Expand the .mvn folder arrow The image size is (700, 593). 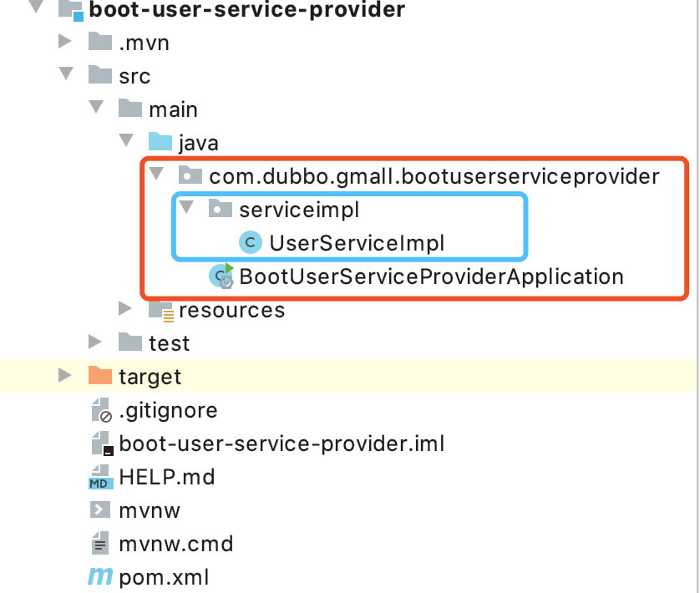(x=65, y=41)
